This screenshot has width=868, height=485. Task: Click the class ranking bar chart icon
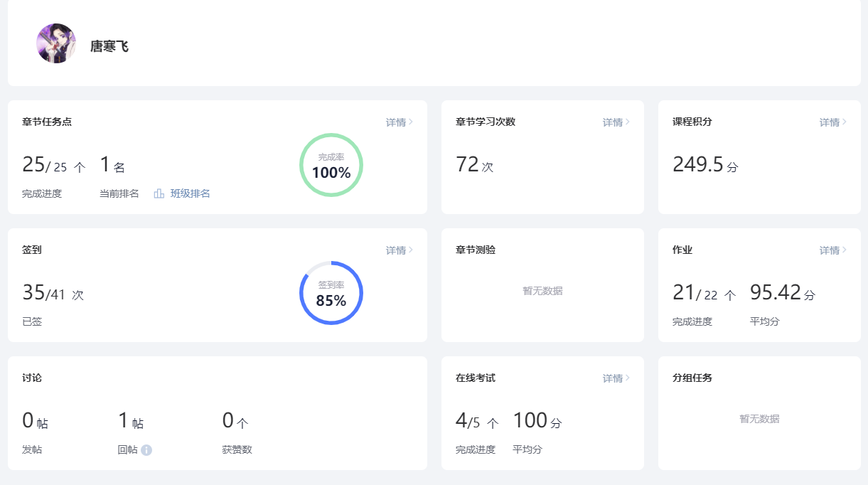[x=159, y=193]
